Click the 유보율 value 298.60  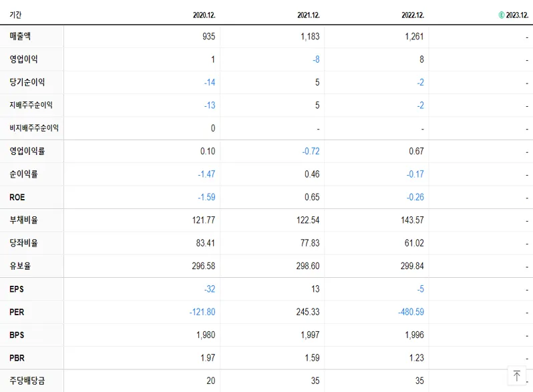click(x=308, y=266)
